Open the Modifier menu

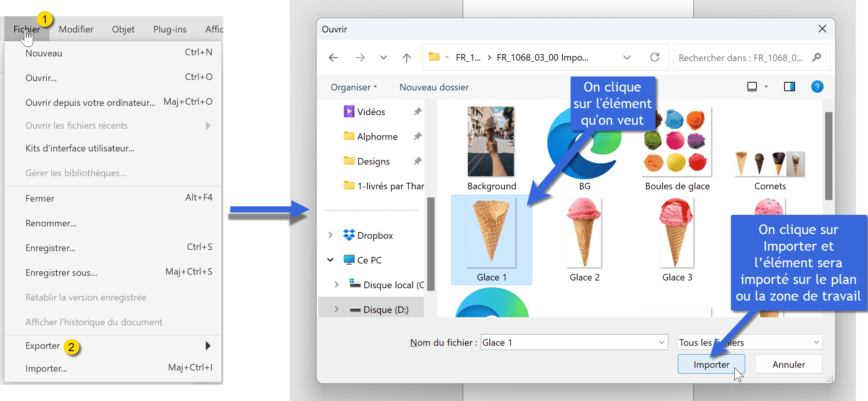coord(76,29)
